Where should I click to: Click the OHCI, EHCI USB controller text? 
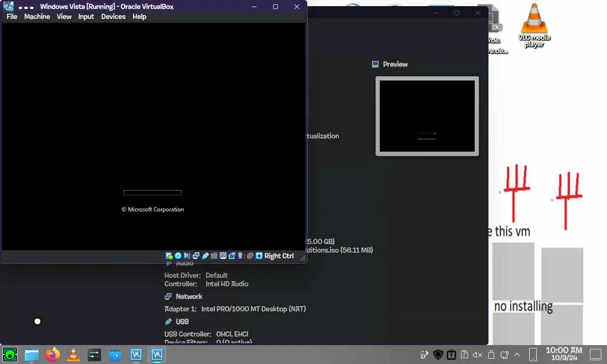232,334
